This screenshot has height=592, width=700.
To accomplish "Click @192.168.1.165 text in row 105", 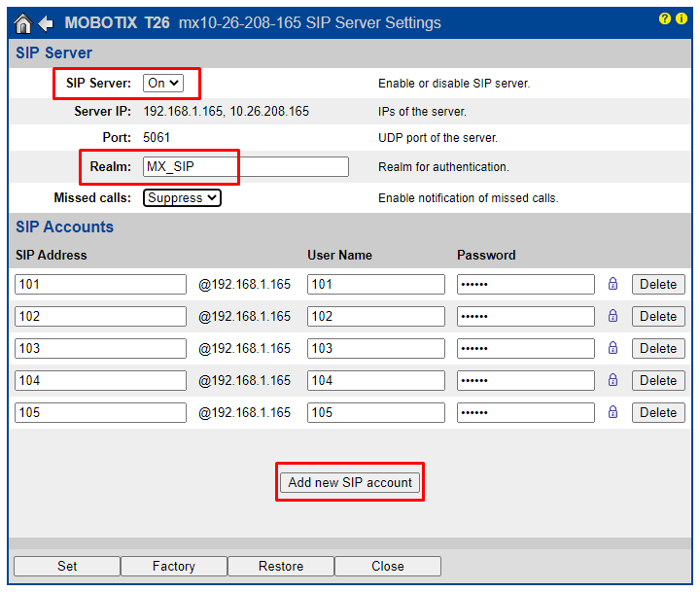I will tap(245, 413).
